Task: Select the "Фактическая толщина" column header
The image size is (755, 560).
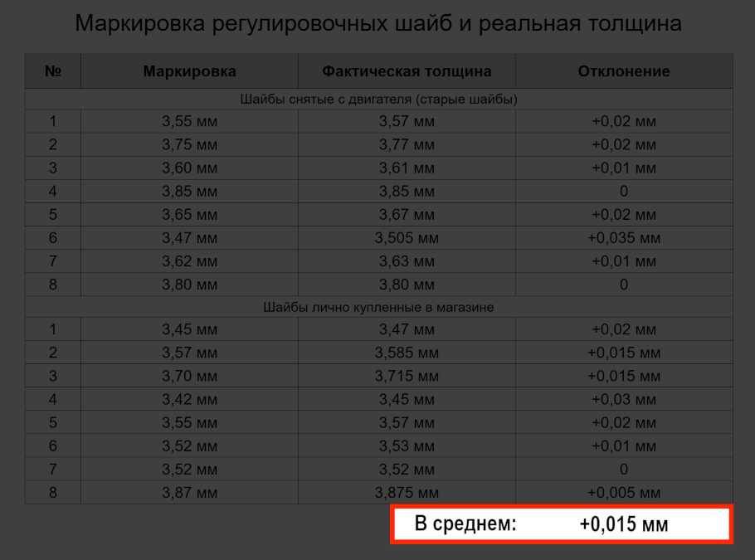Action: pos(407,71)
